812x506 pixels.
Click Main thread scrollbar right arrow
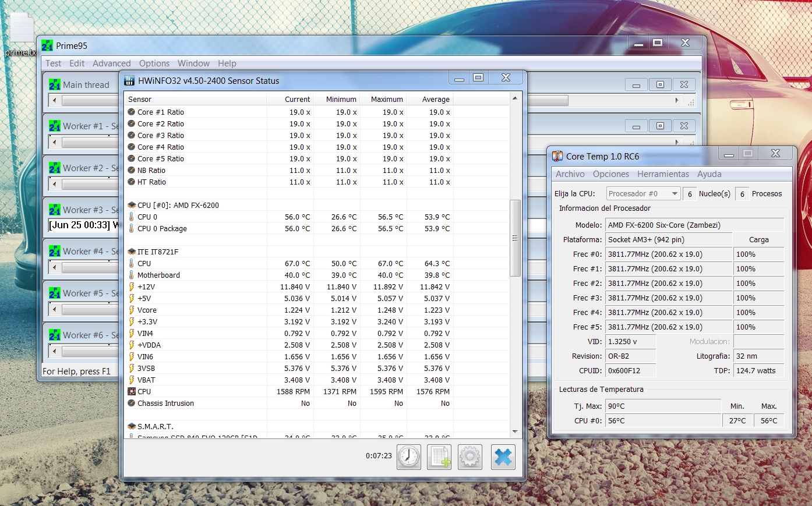pos(677,101)
